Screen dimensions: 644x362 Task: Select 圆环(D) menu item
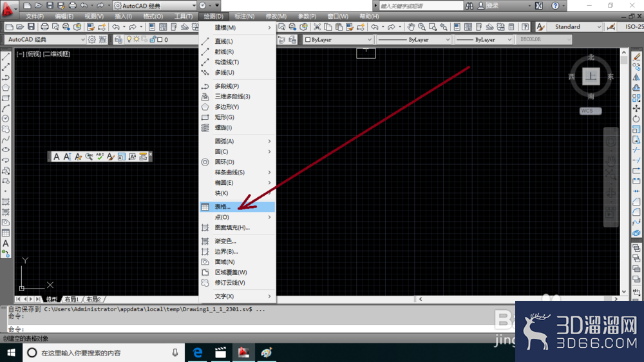pyautogui.click(x=238, y=162)
